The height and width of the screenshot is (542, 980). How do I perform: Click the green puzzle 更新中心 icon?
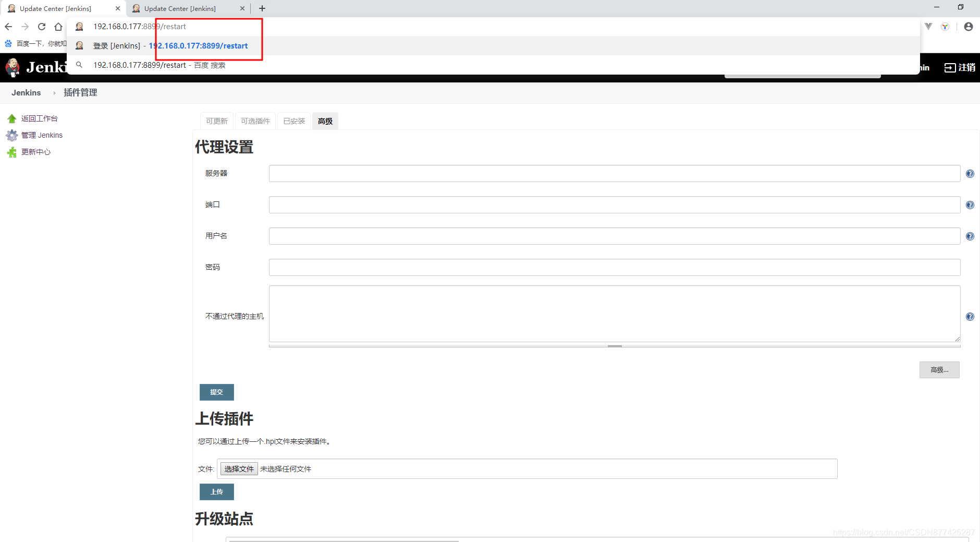point(12,152)
